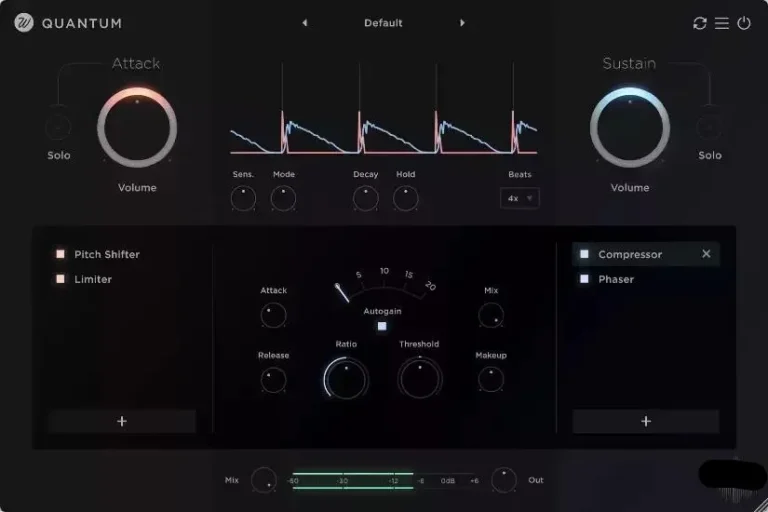Open the Default preset name menu
This screenshot has height=512, width=768.
point(383,23)
